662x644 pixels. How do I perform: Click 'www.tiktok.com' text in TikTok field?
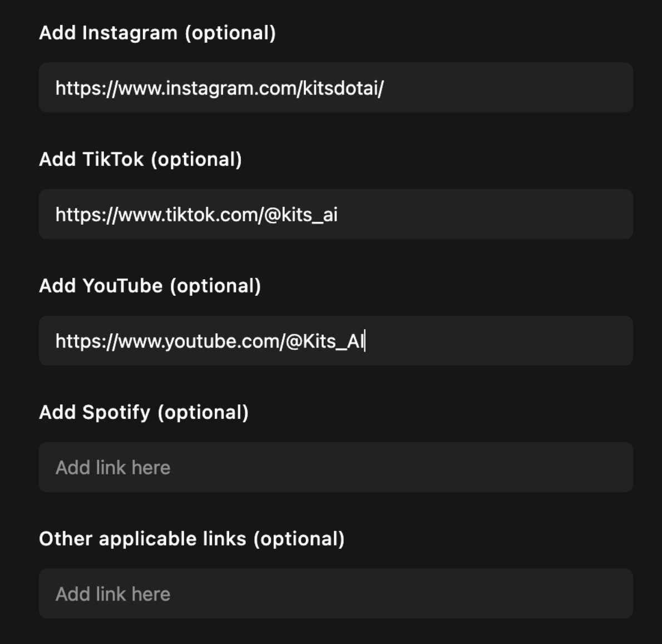[x=189, y=215]
